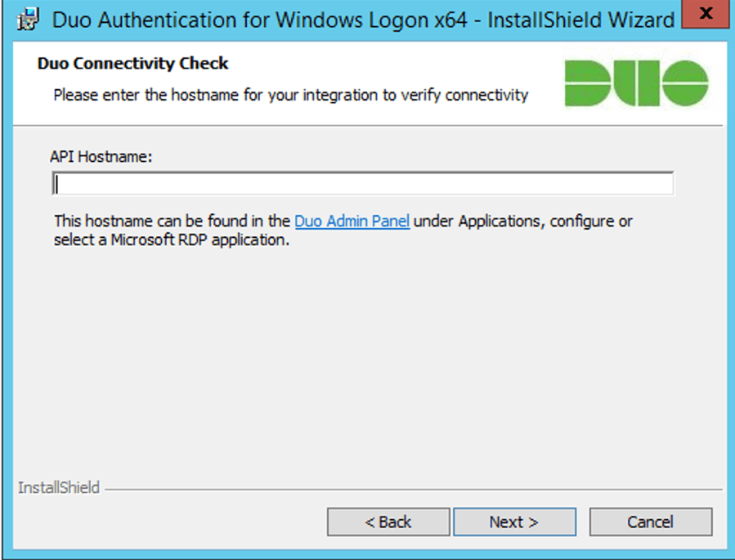Click the letter O in the Duo logo
Image resolution: width=735 pixels, height=560 pixels.
(x=685, y=83)
